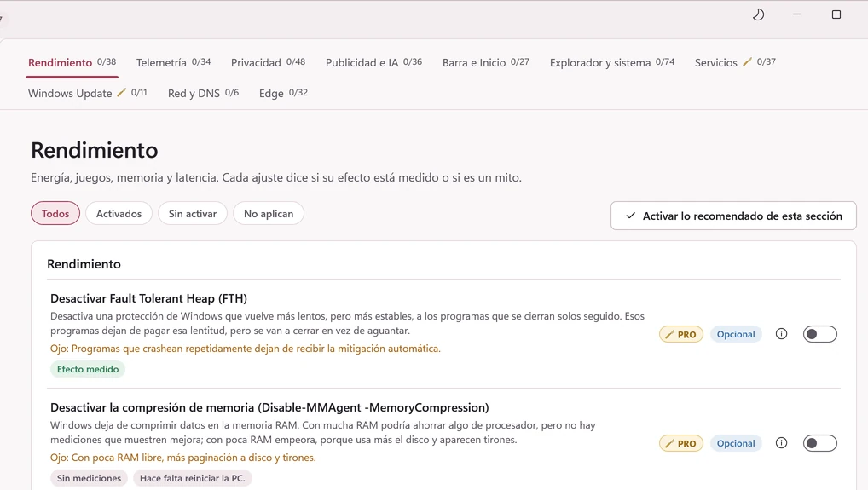
Task: Click Activar lo recomendado de esta sección
Action: click(733, 216)
